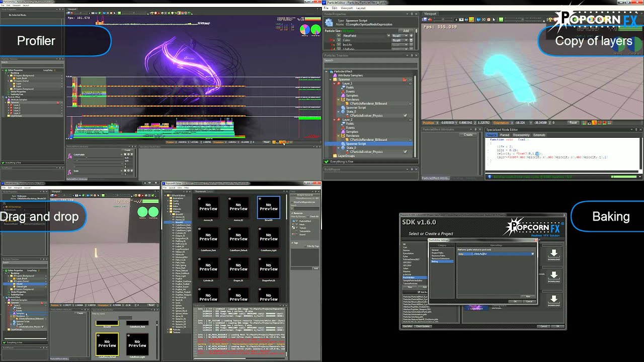The image size is (644, 362).
Task: Click Create button in ParticleEffect Attributes
Action: (x=468, y=135)
